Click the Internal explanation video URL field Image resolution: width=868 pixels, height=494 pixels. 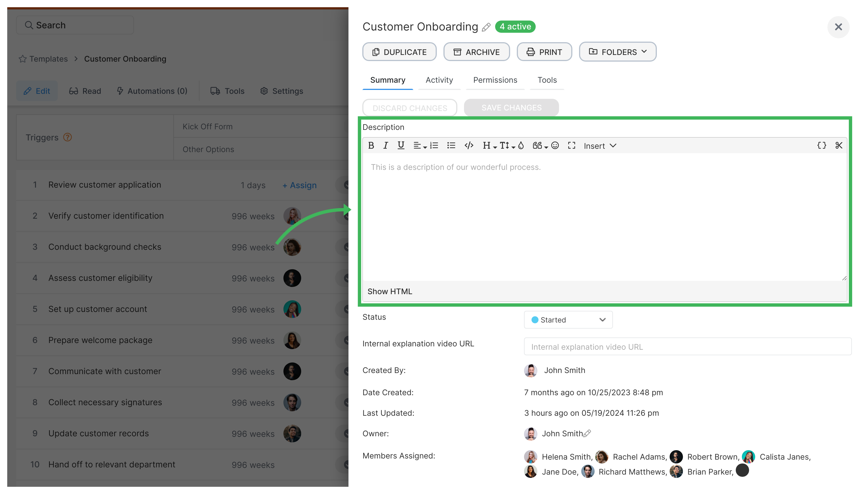(x=687, y=347)
